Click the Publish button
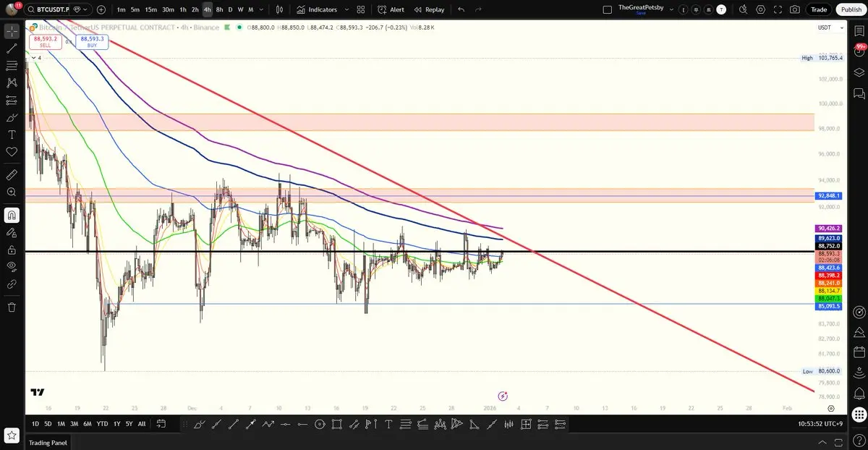Image resolution: width=868 pixels, height=450 pixels. pos(850,9)
